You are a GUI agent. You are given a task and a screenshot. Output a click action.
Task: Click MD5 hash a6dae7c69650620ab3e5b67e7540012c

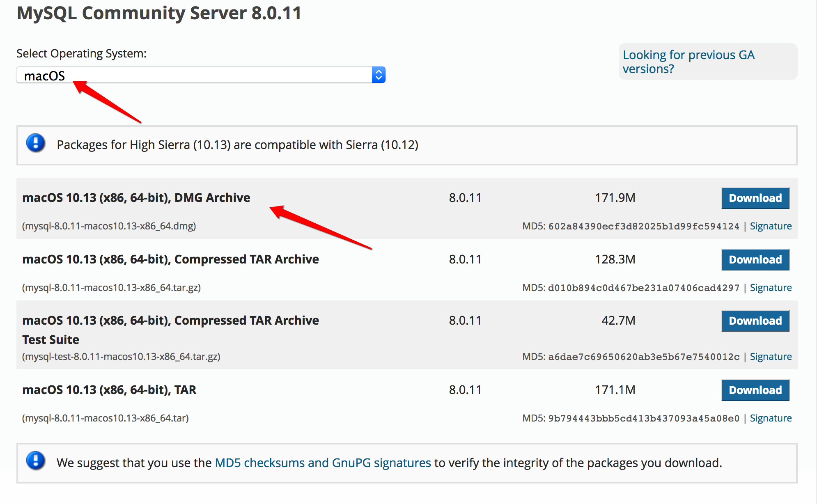point(644,357)
